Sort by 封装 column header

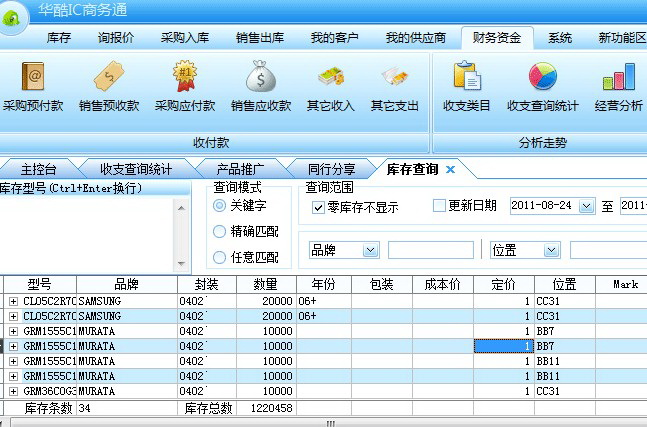(x=207, y=284)
